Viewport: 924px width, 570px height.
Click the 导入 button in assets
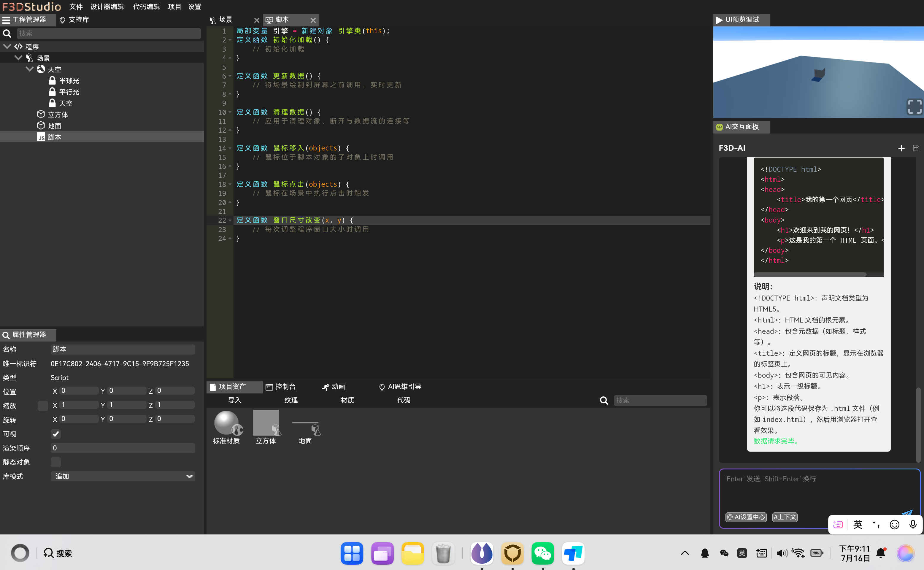[x=234, y=400]
